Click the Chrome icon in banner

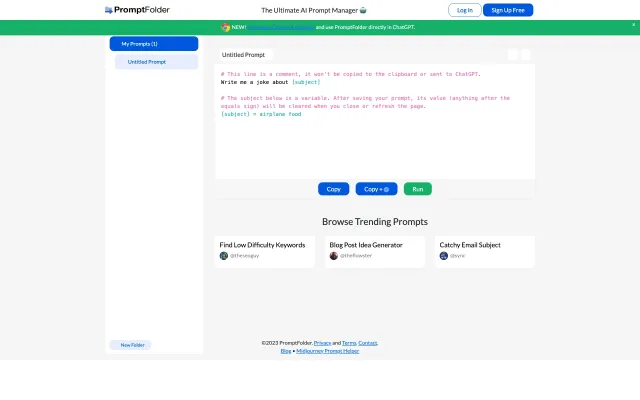pos(223,27)
